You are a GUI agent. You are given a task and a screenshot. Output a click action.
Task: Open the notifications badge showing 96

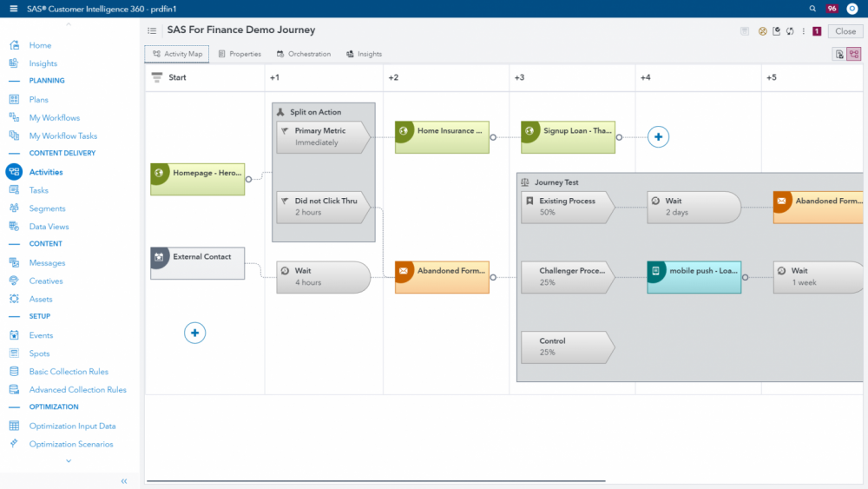click(x=832, y=9)
